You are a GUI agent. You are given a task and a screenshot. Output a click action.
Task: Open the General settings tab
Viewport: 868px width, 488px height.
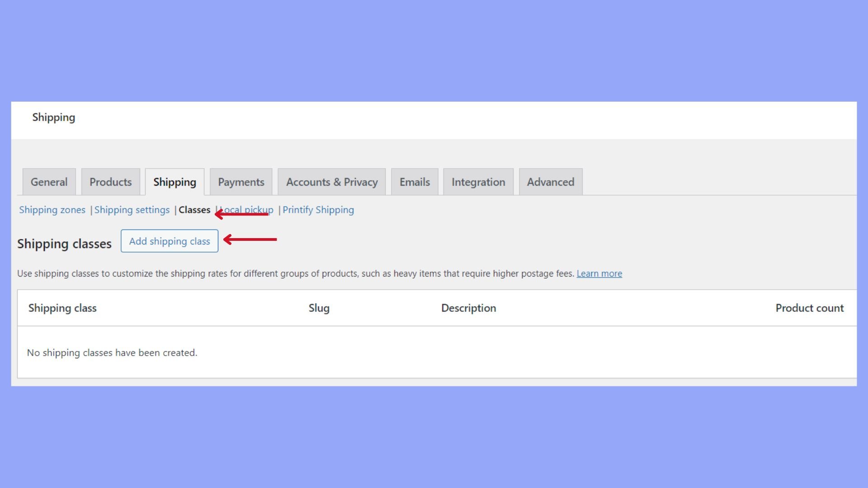tap(49, 182)
